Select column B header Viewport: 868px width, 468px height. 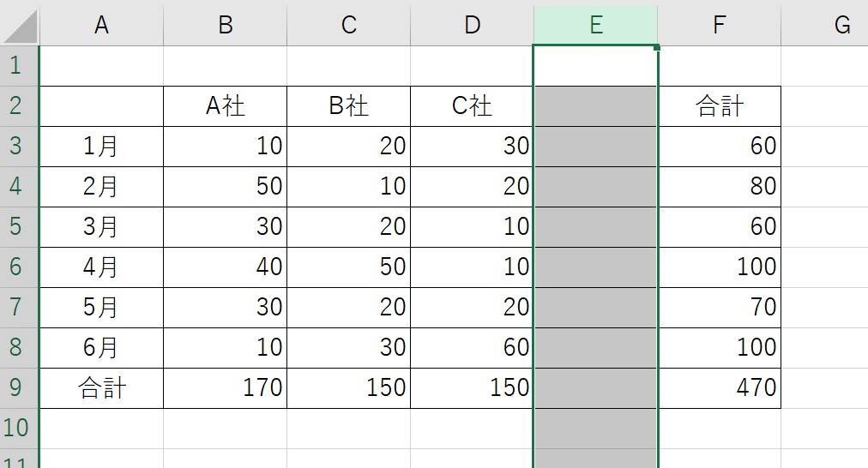coord(225,26)
